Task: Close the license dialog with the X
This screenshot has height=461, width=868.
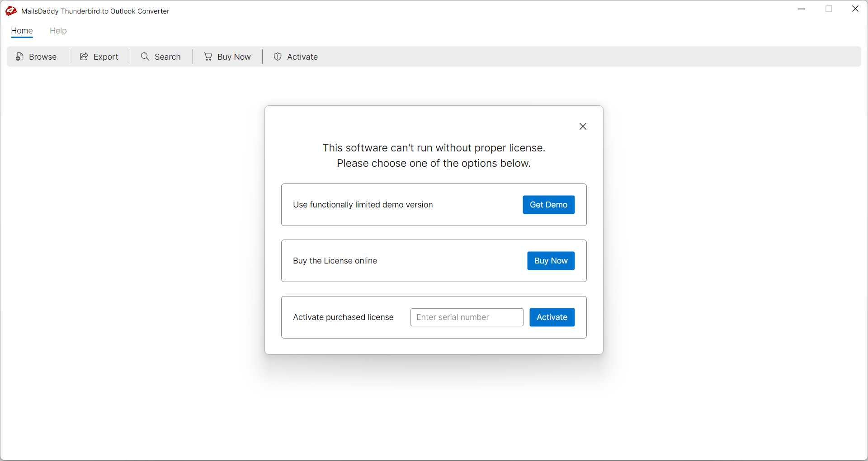Action: [x=583, y=127]
